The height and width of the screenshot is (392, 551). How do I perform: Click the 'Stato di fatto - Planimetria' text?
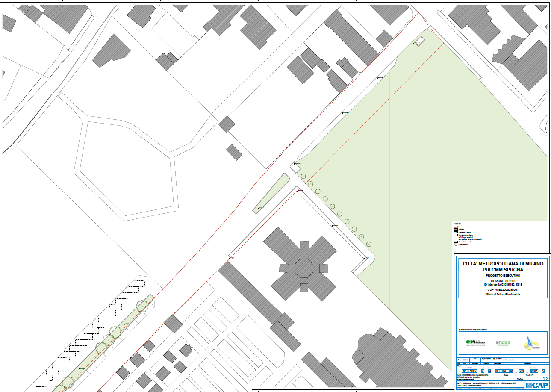tap(502, 294)
